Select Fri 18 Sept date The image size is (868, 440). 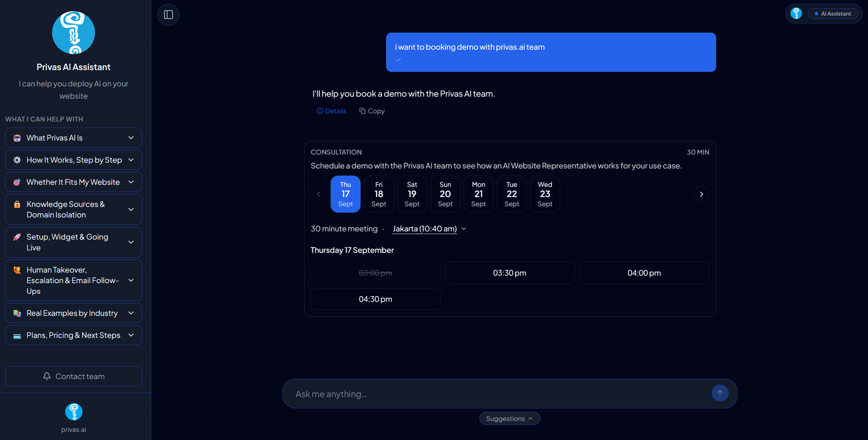point(379,194)
